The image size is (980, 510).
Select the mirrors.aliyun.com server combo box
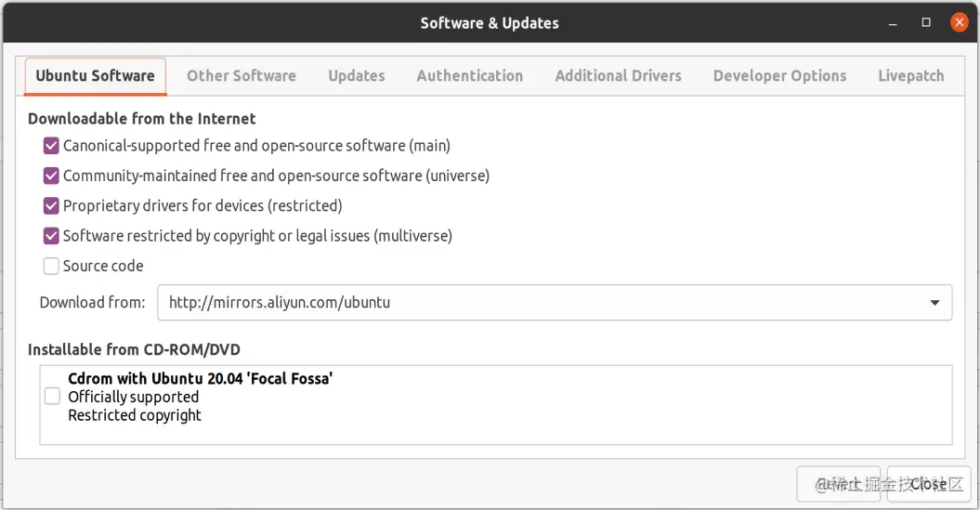pos(555,303)
